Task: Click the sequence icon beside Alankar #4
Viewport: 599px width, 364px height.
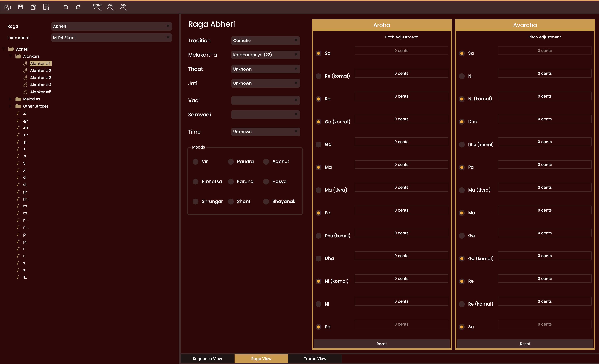Action: coord(25,85)
